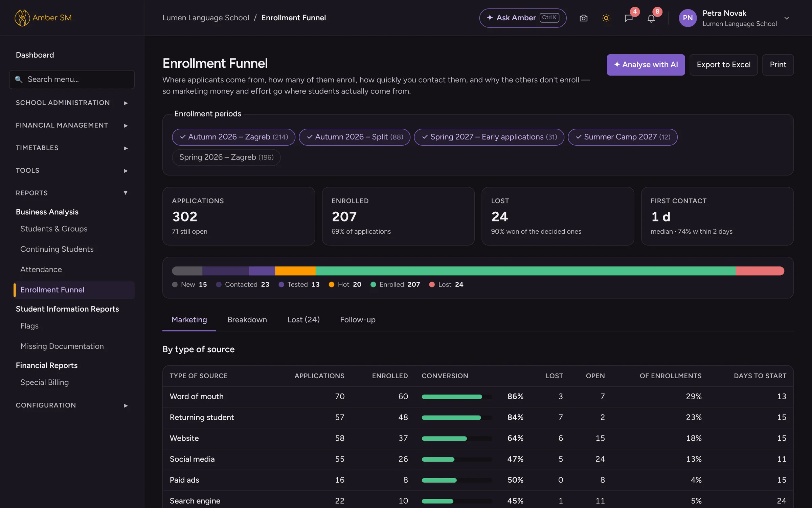Open messages chat bubble icon
Screen dimensions: 812x508
(629, 18)
